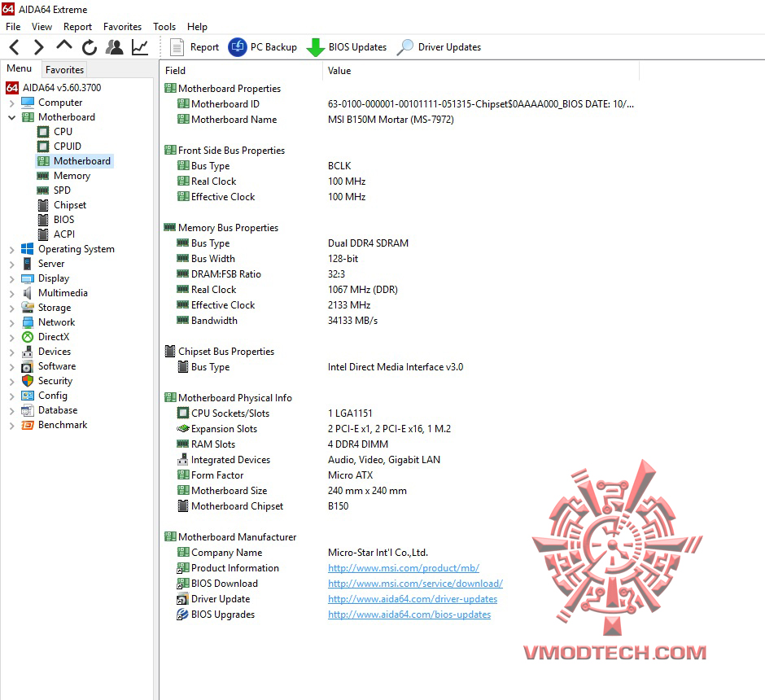The height and width of the screenshot is (700, 765).
Task: Click the Windows logo Operating System icon
Action: click(x=28, y=249)
